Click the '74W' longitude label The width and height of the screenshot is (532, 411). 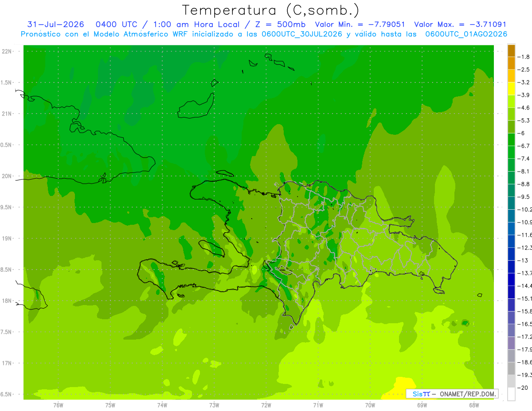pyautogui.click(x=162, y=405)
